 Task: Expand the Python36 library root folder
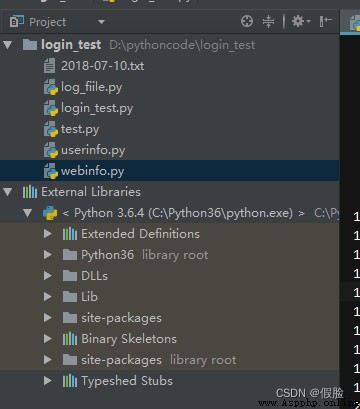[48, 255]
